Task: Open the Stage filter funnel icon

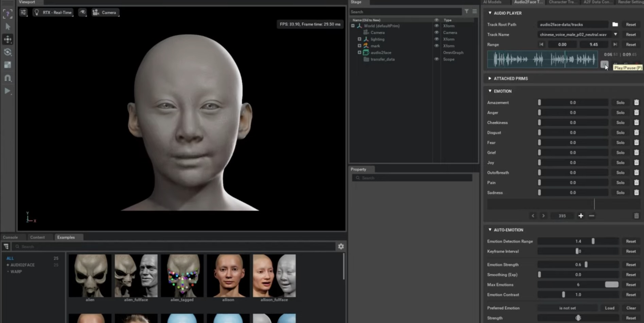Action: click(467, 12)
